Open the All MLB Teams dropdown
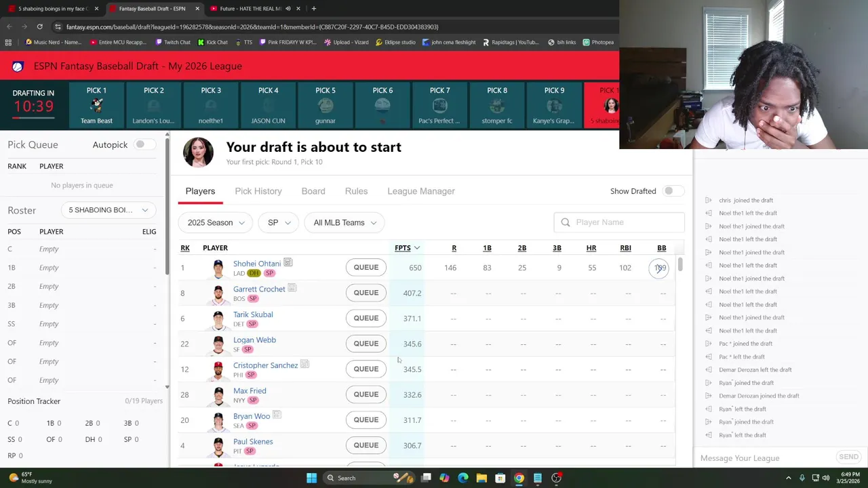 pyautogui.click(x=344, y=222)
